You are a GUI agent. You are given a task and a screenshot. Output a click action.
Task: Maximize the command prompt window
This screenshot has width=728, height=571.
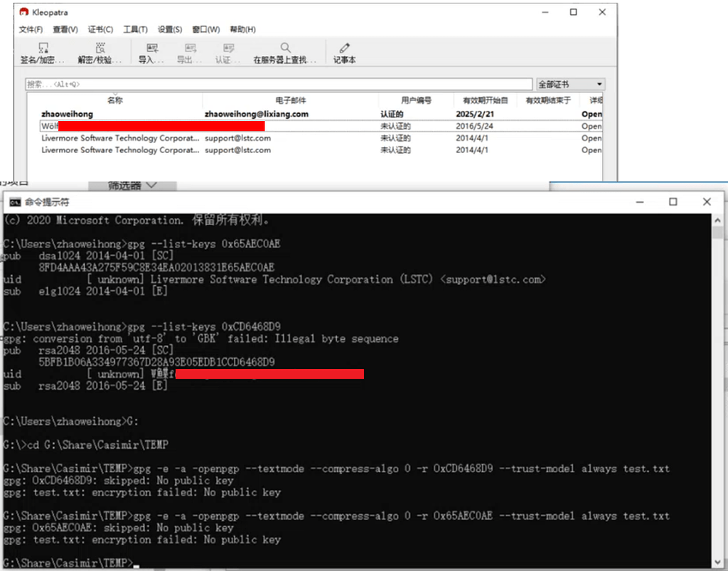pyautogui.click(x=673, y=202)
